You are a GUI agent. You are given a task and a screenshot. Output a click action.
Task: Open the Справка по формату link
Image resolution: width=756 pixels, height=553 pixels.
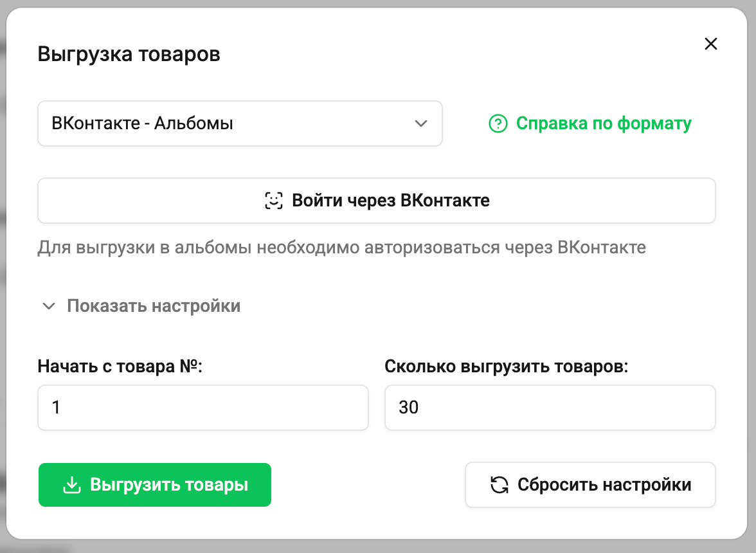coord(604,123)
